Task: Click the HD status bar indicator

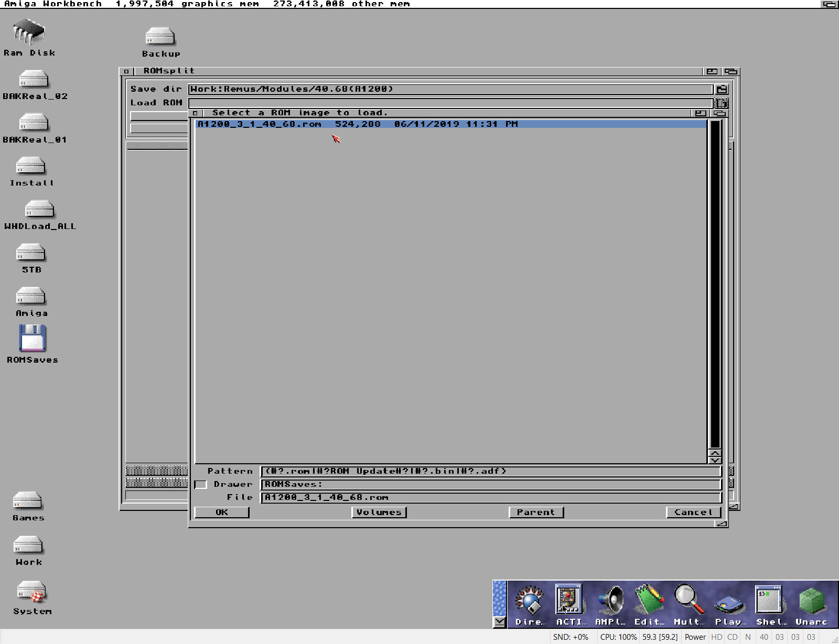Action: coord(716,637)
